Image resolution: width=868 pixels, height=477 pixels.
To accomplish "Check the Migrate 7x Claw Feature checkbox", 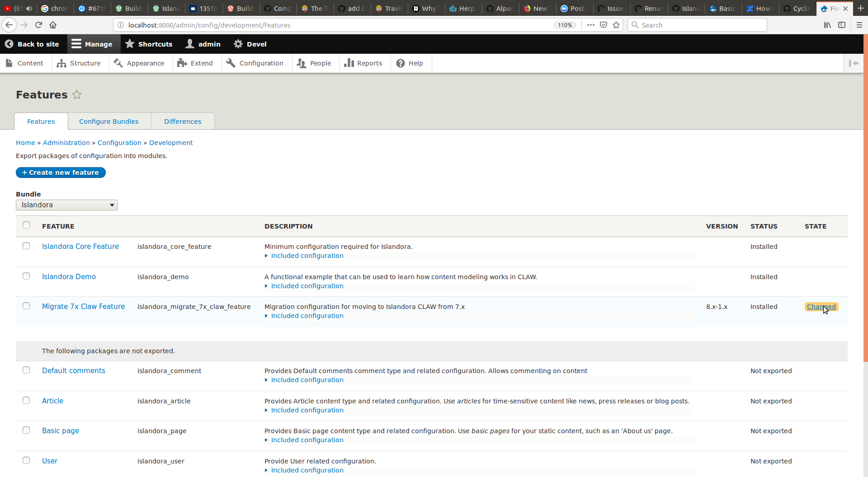I will click(x=26, y=306).
